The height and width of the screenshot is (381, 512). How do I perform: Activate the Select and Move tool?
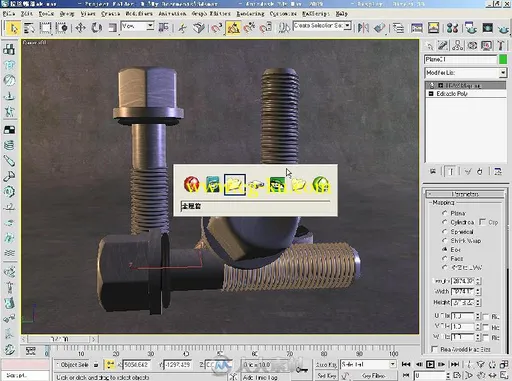point(80,28)
